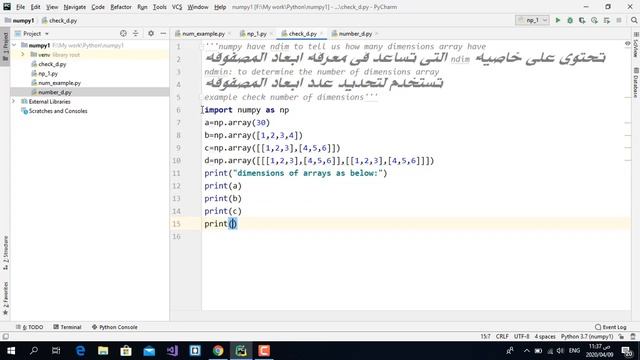The image size is (640, 360).
Task: Open the Project view selector dropdown
Action: tap(32, 33)
